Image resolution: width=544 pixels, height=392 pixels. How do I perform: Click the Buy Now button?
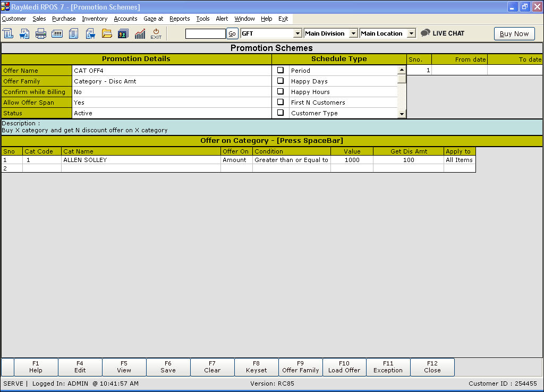coord(514,33)
